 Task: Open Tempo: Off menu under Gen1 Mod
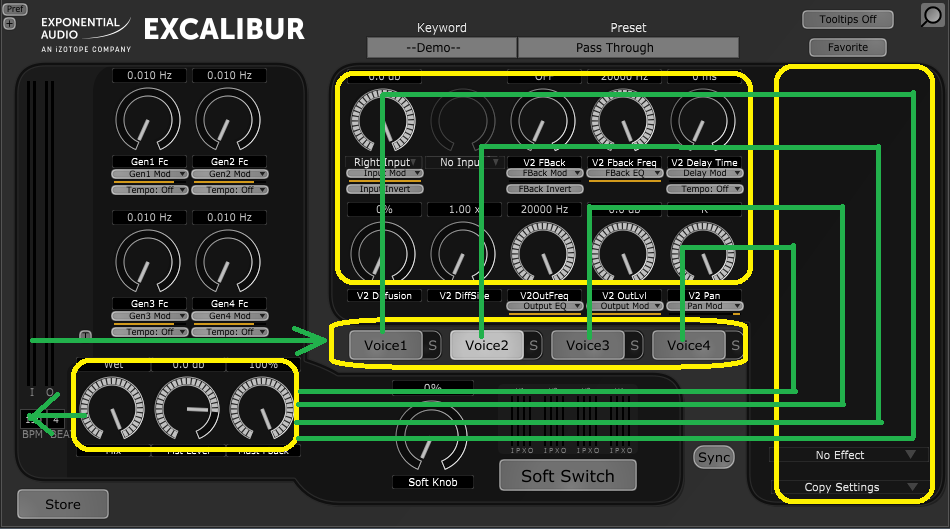coord(150,190)
